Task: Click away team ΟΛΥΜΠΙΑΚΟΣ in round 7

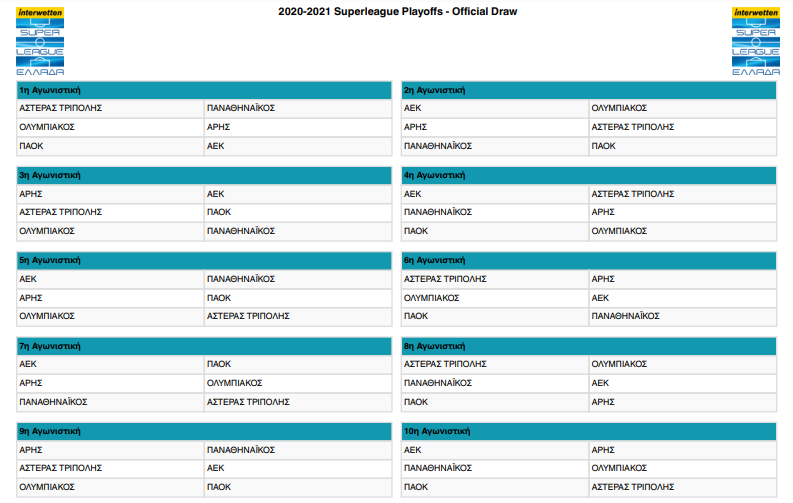Action: pyautogui.click(x=235, y=383)
